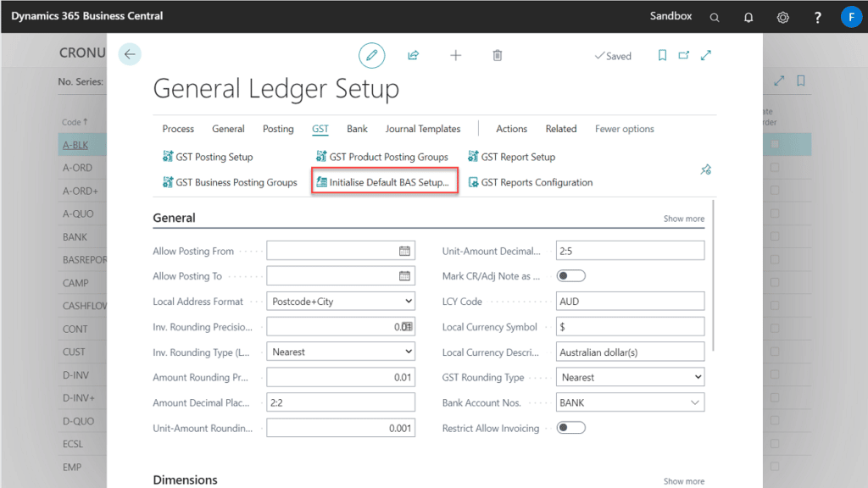The width and height of the screenshot is (868, 488).
Task: Open Business Central search magnifier
Action: click(715, 16)
